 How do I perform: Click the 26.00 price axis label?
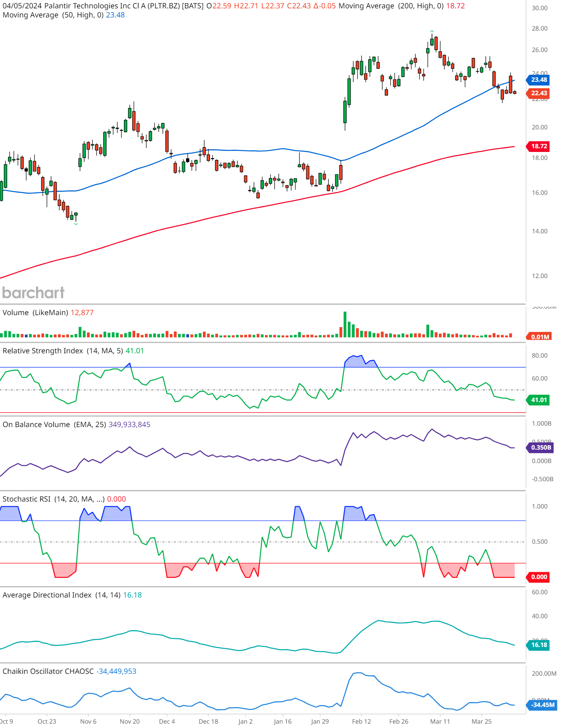pyautogui.click(x=540, y=50)
